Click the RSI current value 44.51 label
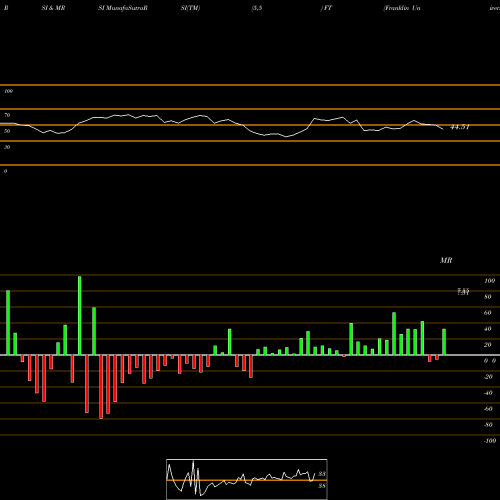 (460, 127)
